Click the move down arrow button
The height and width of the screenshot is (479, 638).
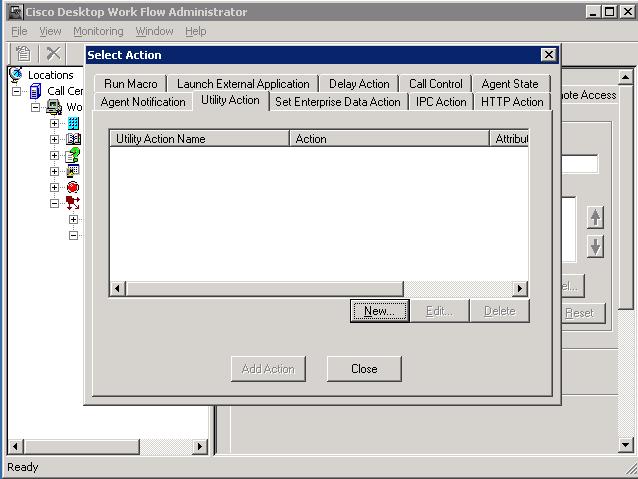595,247
